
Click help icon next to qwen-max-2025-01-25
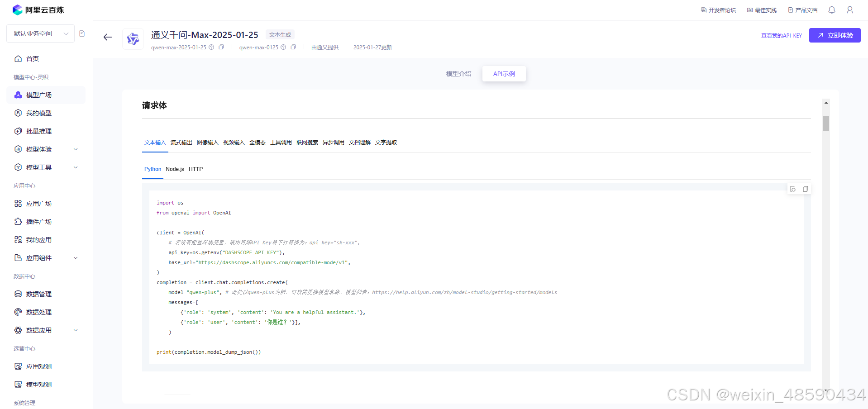pos(211,47)
